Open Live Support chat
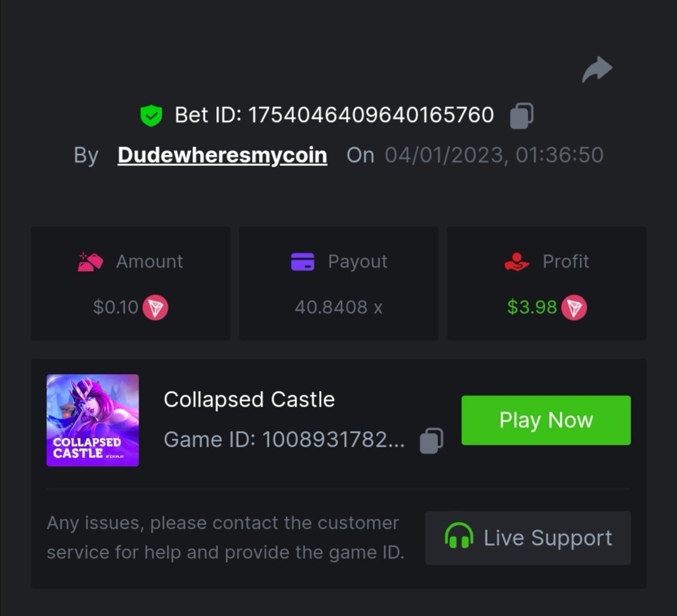Viewport: 677px width, 616px height. click(x=528, y=538)
